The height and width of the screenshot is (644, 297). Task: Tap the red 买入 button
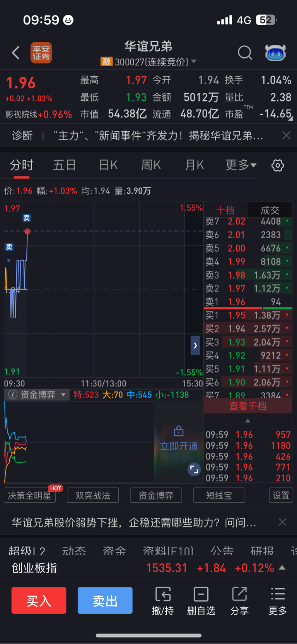click(39, 601)
